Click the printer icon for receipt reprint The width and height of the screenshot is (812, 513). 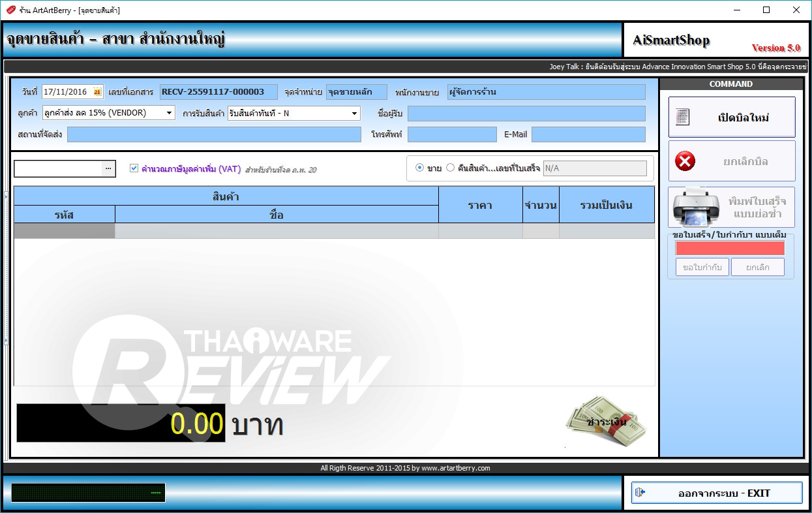[x=696, y=207]
